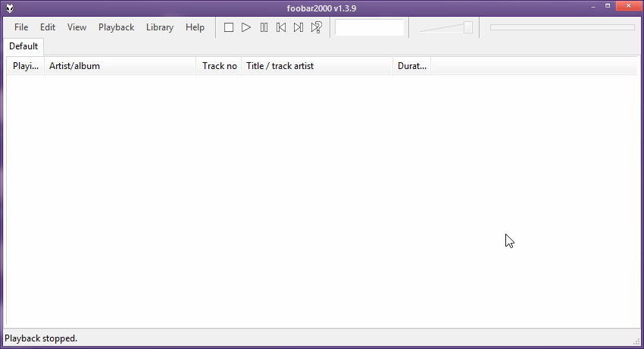
Task: Click the Stop playback button
Action: click(x=229, y=27)
